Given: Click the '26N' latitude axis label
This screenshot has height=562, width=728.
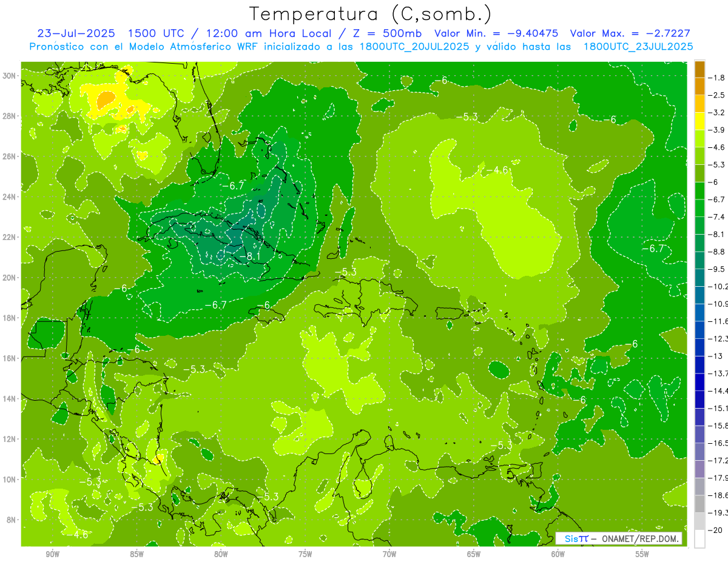Looking at the screenshot, I should tap(10, 156).
